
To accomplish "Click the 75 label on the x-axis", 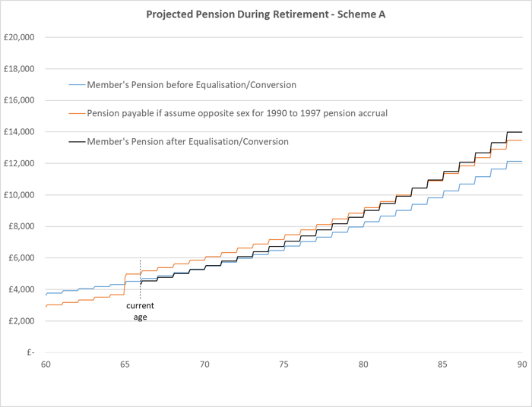I will click(x=284, y=365).
